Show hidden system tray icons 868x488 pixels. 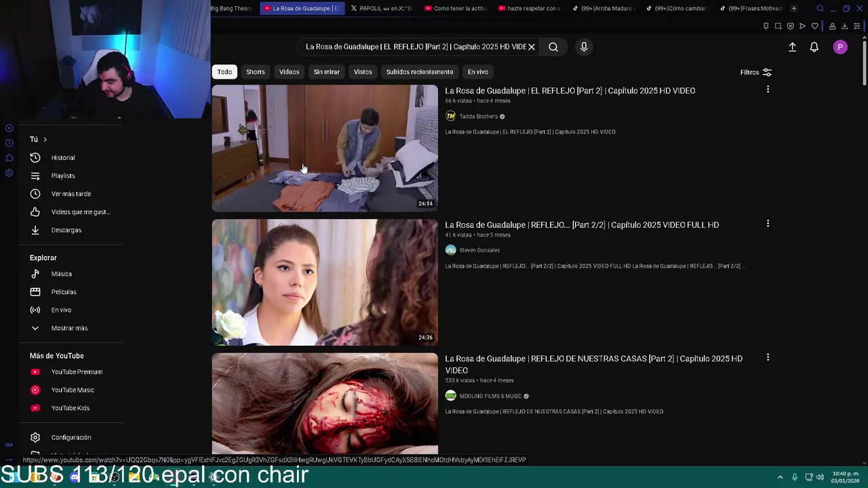780,477
